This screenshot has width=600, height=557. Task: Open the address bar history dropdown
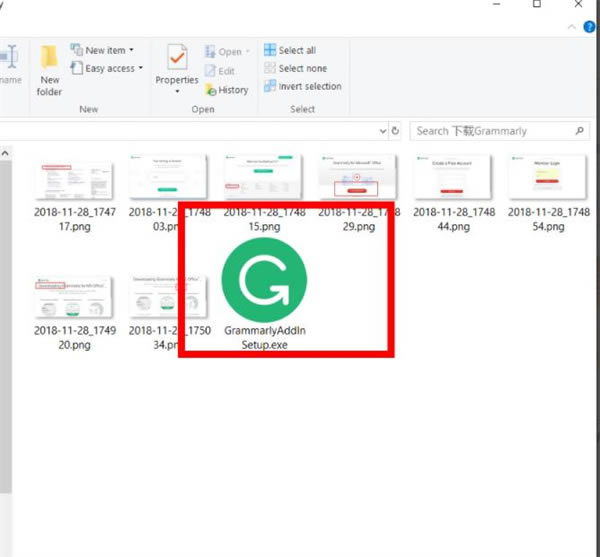point(382,131)
